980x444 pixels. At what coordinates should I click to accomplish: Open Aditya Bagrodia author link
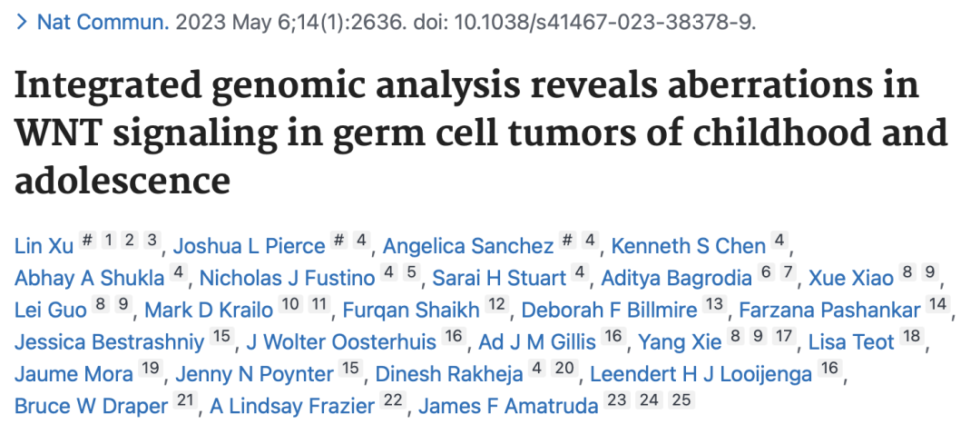coord(676,278)
